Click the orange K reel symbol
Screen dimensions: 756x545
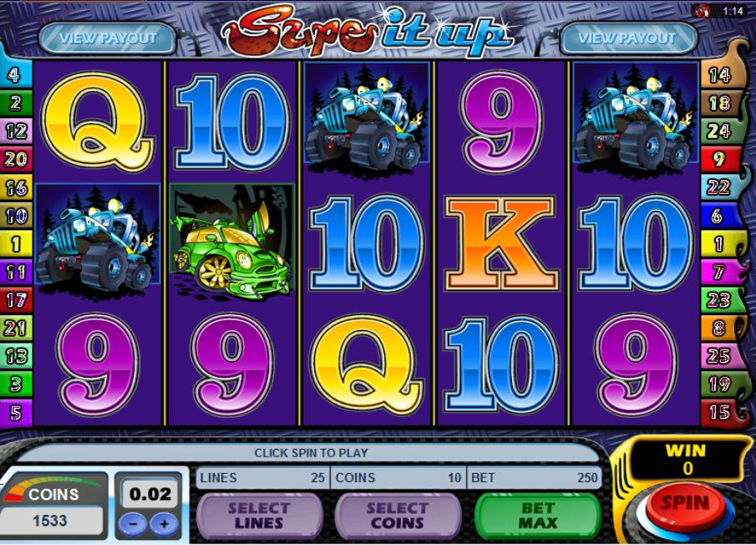coord(501,242)
